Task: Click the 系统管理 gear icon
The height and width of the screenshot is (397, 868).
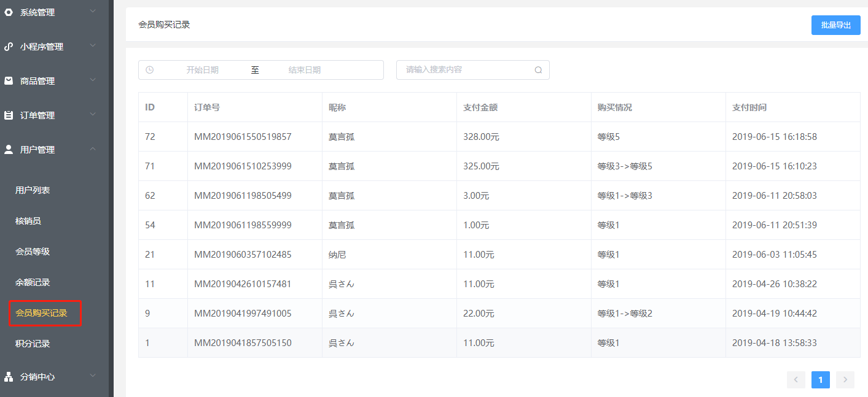Action: pos(9,12)
